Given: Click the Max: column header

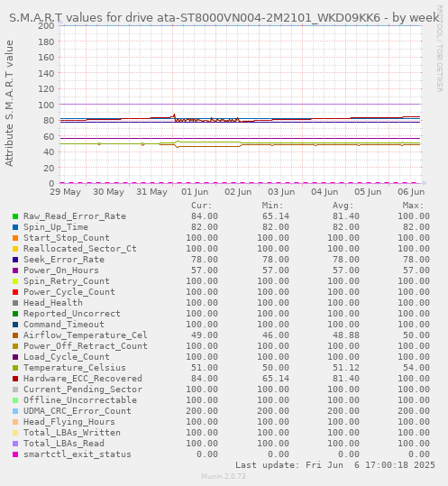Looking at the screenshot, I should [x=414, y=206].
